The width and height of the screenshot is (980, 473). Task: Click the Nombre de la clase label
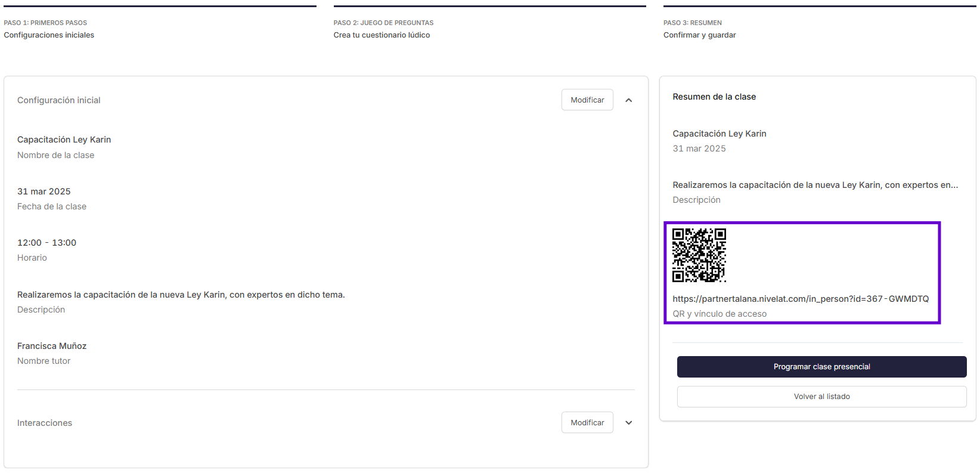point(55,155)
